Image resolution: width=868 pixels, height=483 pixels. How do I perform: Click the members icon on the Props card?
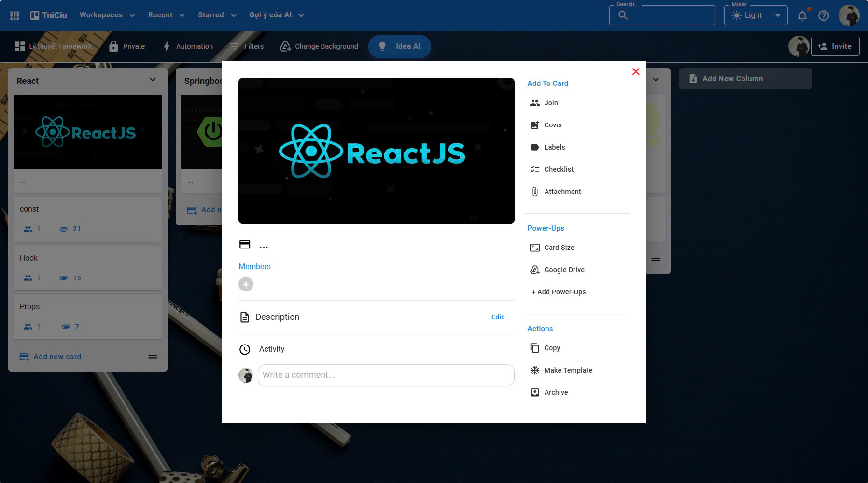(28, 327)
